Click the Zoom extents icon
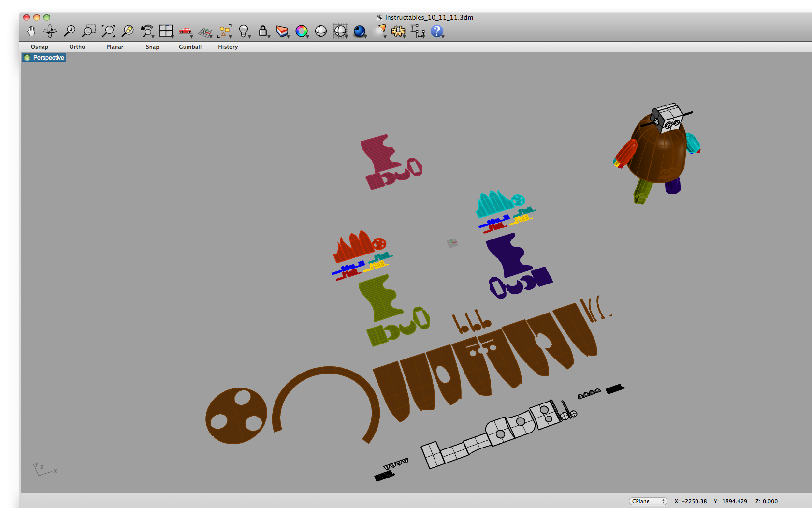 [x=108, y=30]
